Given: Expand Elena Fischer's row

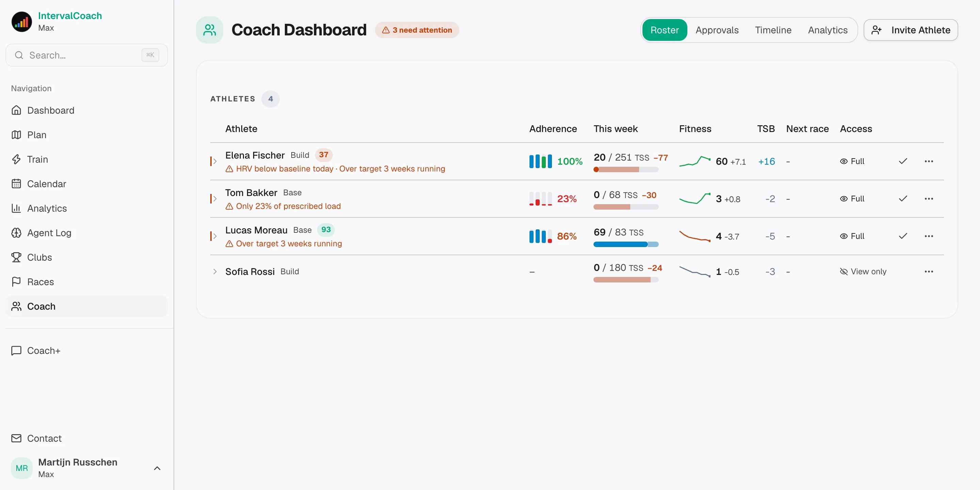Looking at the screenshot, I should click(x=215, y=161).
